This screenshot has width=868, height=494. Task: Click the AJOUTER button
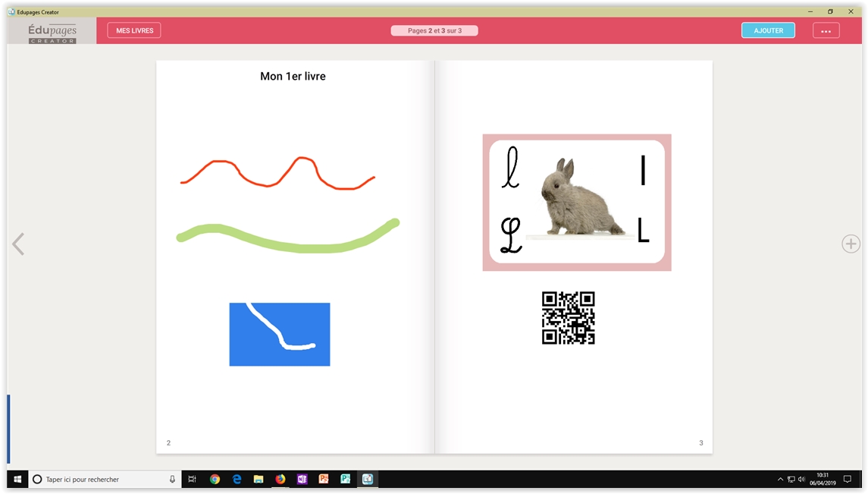click(768, 30)
